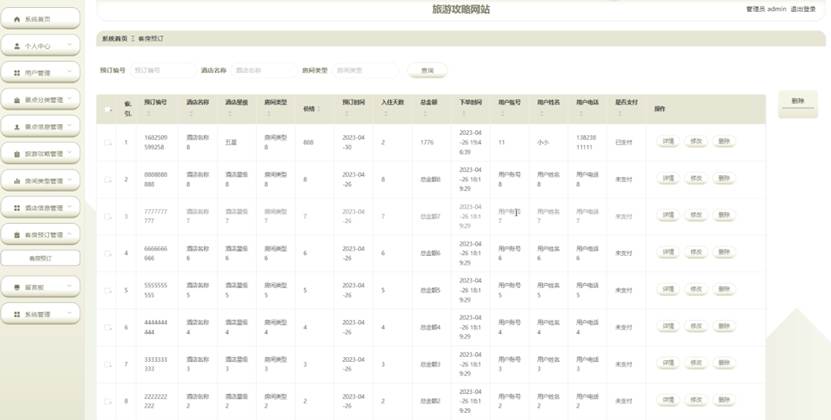Image resolution: width=831 pixels, height=420 pixels.
Task: Check the checkbox for row 1
Action: (108, 142)
